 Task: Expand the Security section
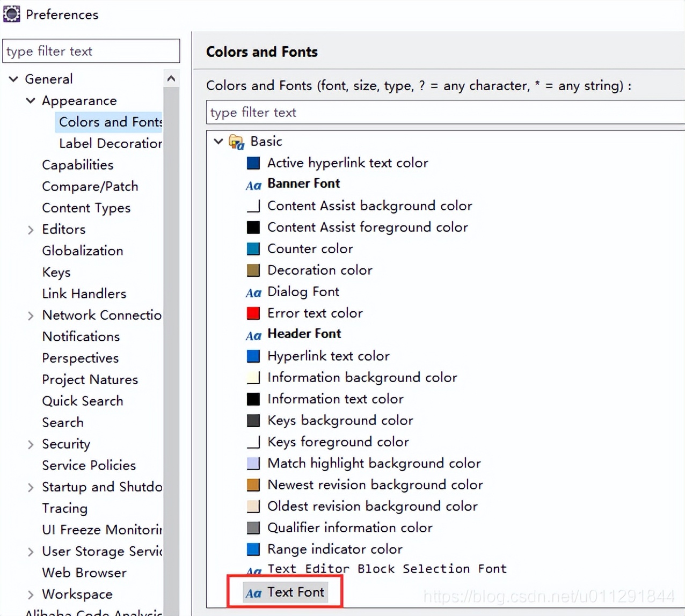31,444
